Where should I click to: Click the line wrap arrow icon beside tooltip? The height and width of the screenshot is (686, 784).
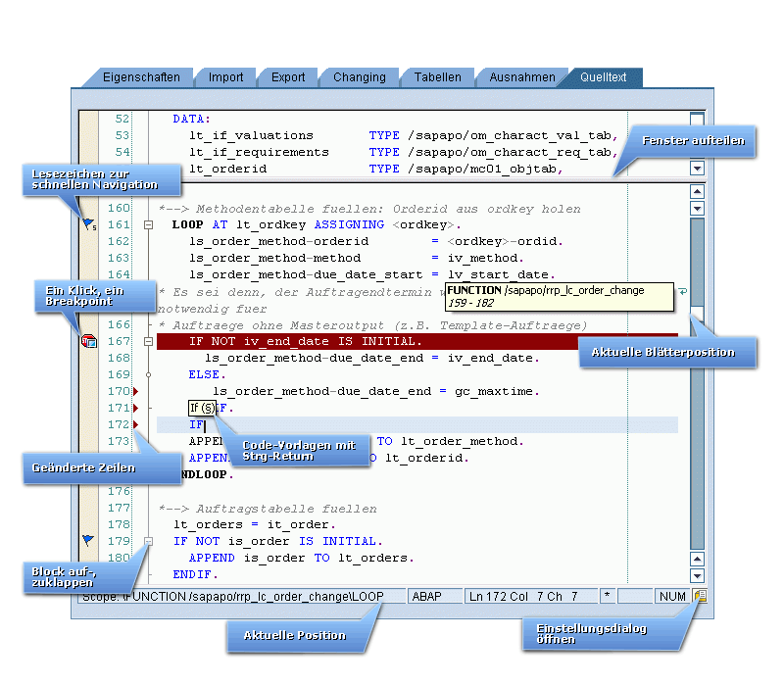pyautogui.click(x=683, y=290)
